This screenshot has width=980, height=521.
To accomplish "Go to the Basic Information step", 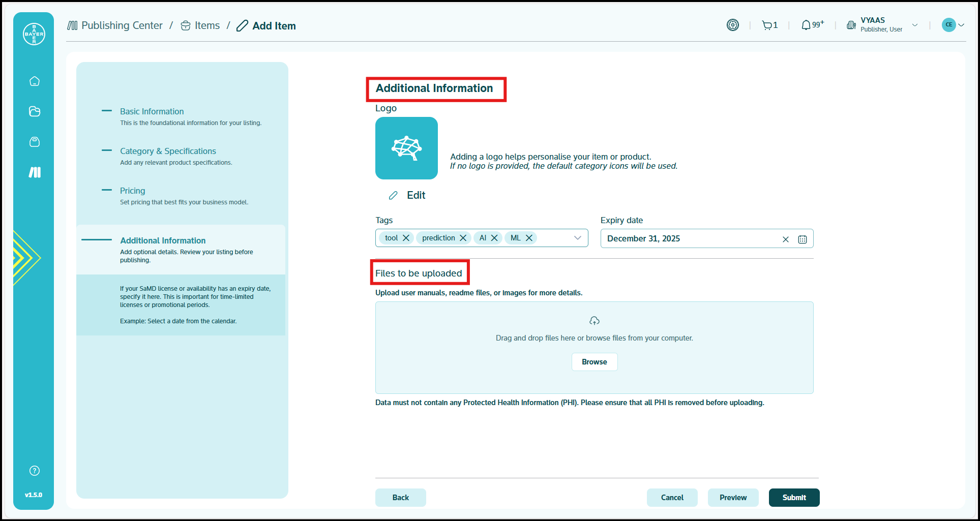I will point(152,111).
